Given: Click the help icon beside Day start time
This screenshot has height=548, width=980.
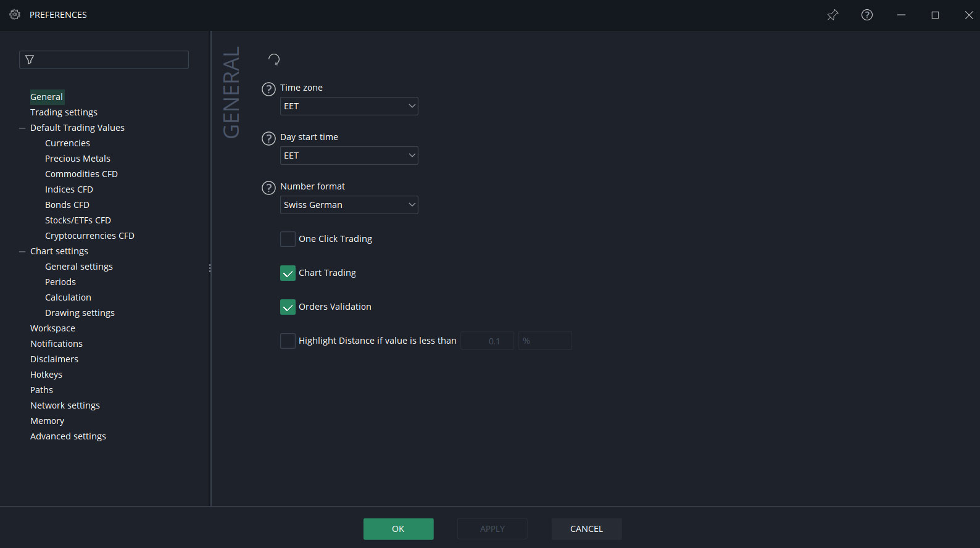Looking at the screenshot, I should tap(268, 138).
